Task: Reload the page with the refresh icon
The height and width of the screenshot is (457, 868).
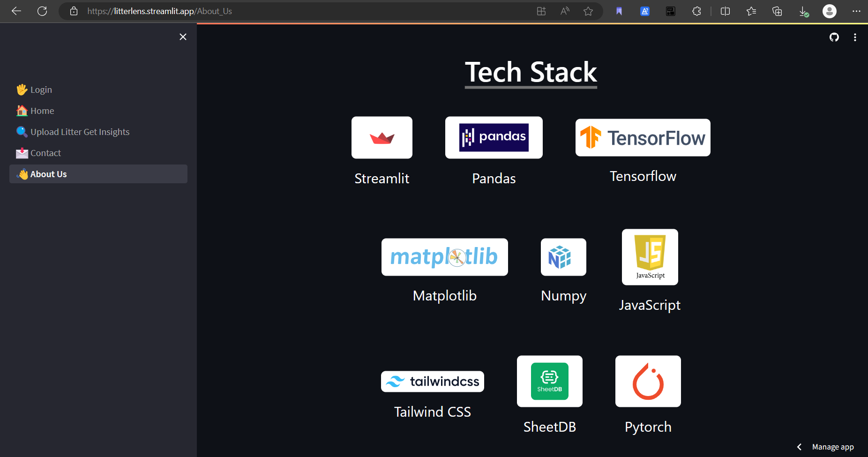Action: click(42, 11)
